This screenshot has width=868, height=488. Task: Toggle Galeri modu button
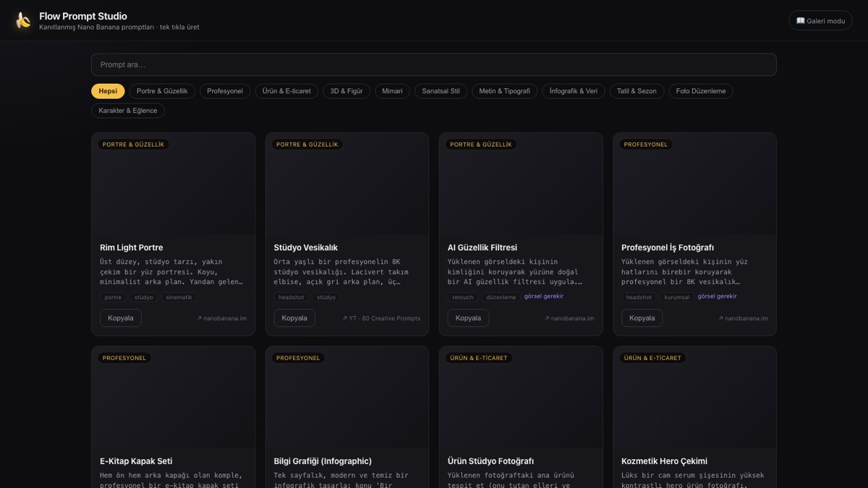[820, 20]
